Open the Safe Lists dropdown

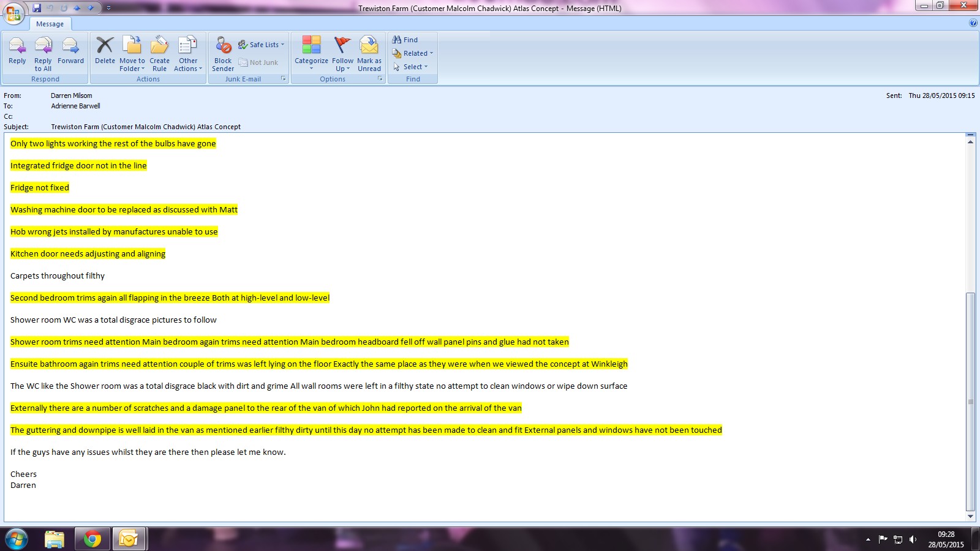click(x=262, y=45)
